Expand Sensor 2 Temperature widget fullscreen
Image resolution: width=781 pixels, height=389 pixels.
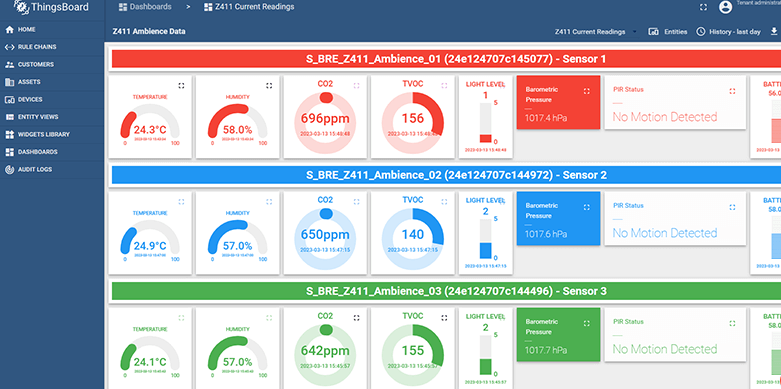(x=181, y=202)
